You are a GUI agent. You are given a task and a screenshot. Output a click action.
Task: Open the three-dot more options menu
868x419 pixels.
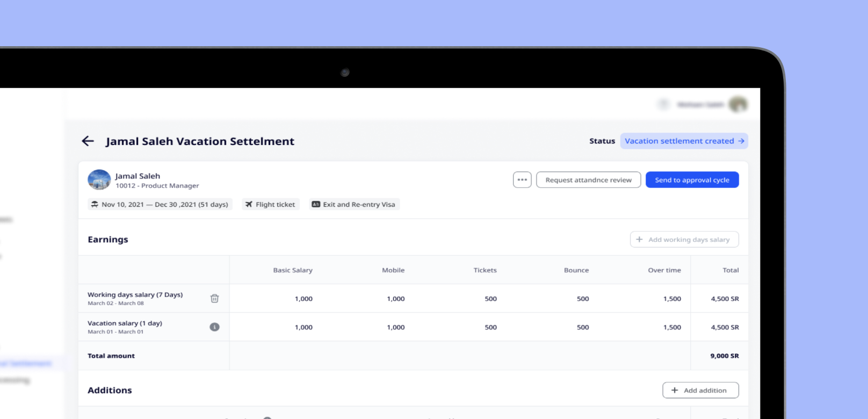click(522, 180)
